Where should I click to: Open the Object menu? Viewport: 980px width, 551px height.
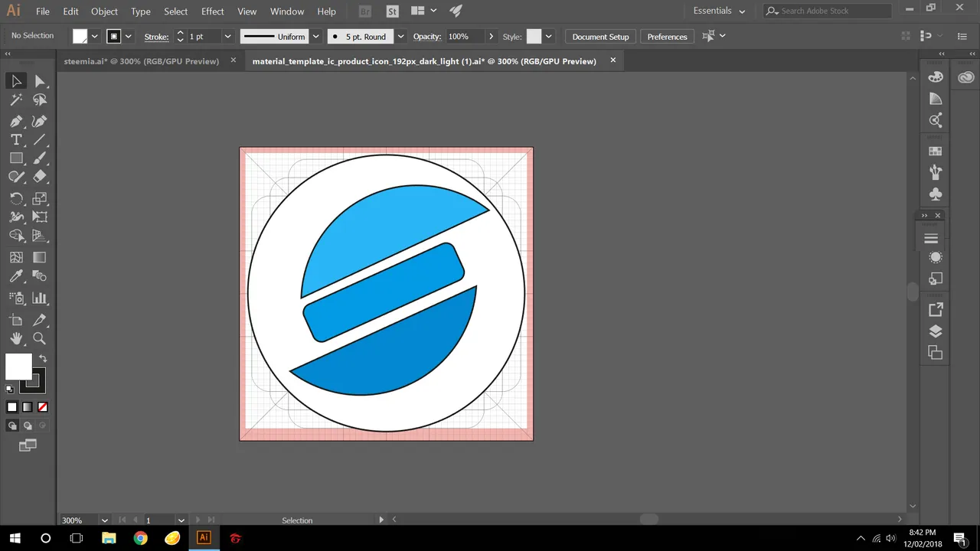104,11
